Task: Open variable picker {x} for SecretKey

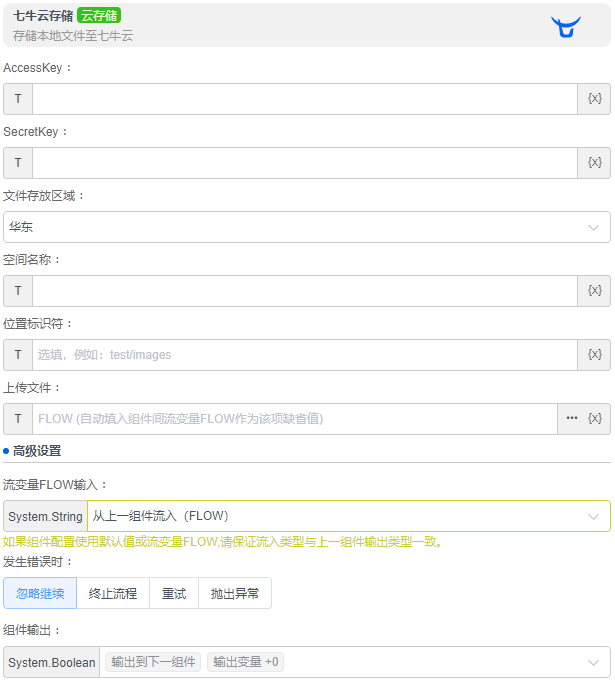Action: click(594, 163)
